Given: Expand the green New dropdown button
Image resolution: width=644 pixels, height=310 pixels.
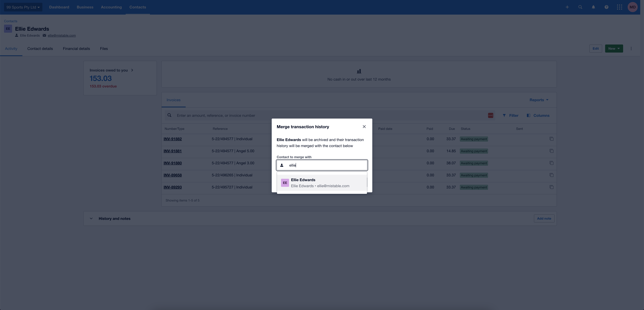Looking at the screenshot, I should coord(614,49).
